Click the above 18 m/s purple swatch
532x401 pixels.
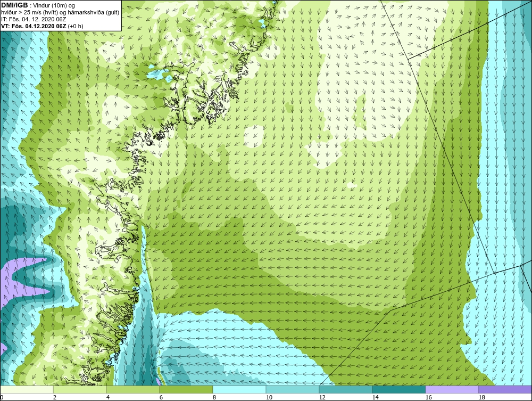coord(505,389)
